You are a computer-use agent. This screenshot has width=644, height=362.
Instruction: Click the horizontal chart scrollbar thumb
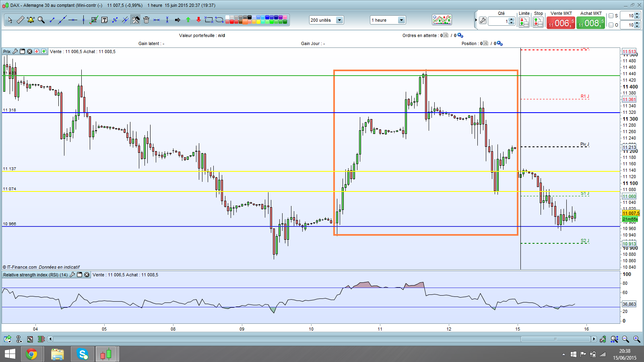tap(555, 339)
